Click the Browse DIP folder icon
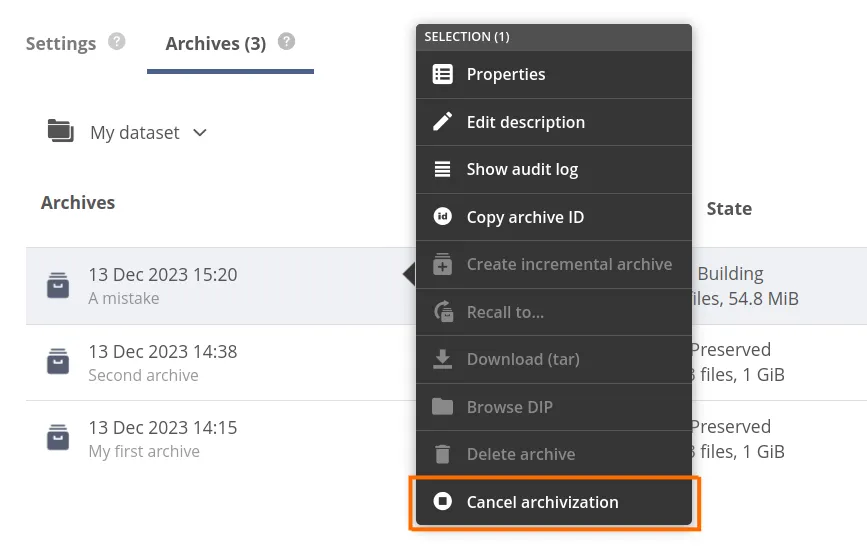This screenshot has height=549, width=867. coord(442,406)
